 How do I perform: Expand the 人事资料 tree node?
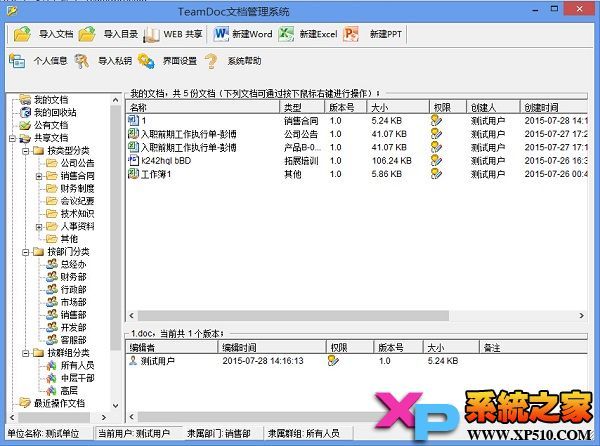coord(39,227)
